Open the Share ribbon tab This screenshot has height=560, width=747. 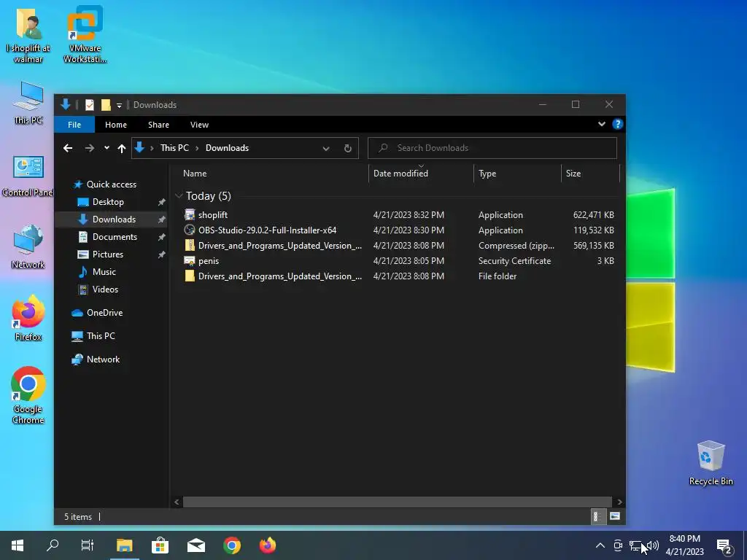pyautogui.click(x=158, y=125)
